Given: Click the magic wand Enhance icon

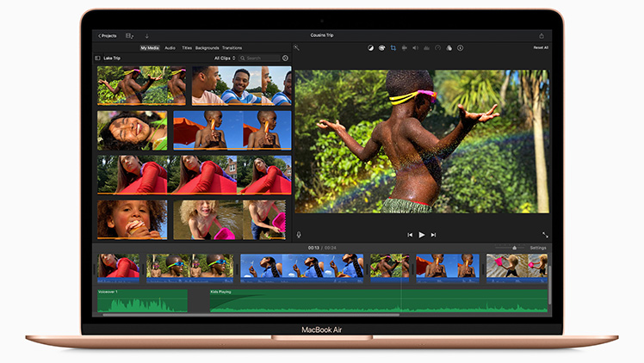Looking at the screenshot, I should [x=296, y=48].
